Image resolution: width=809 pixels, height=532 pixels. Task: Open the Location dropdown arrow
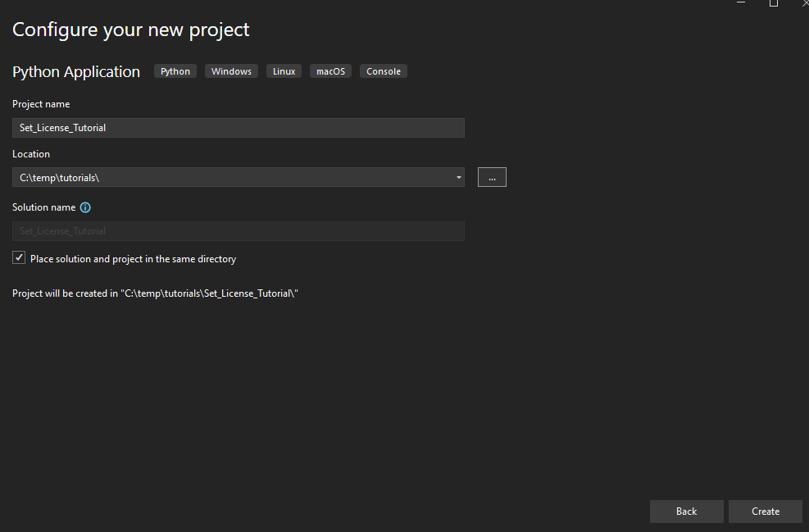458,178
